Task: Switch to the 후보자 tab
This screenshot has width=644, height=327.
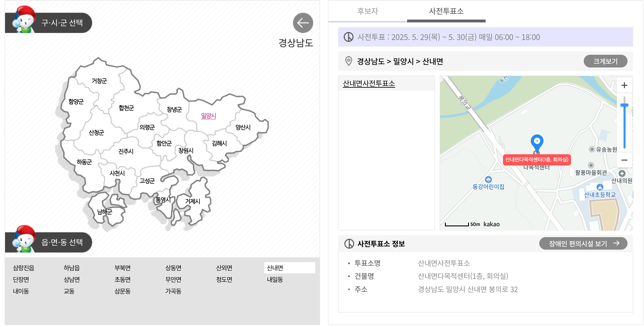Action: (x=368, y=11)
